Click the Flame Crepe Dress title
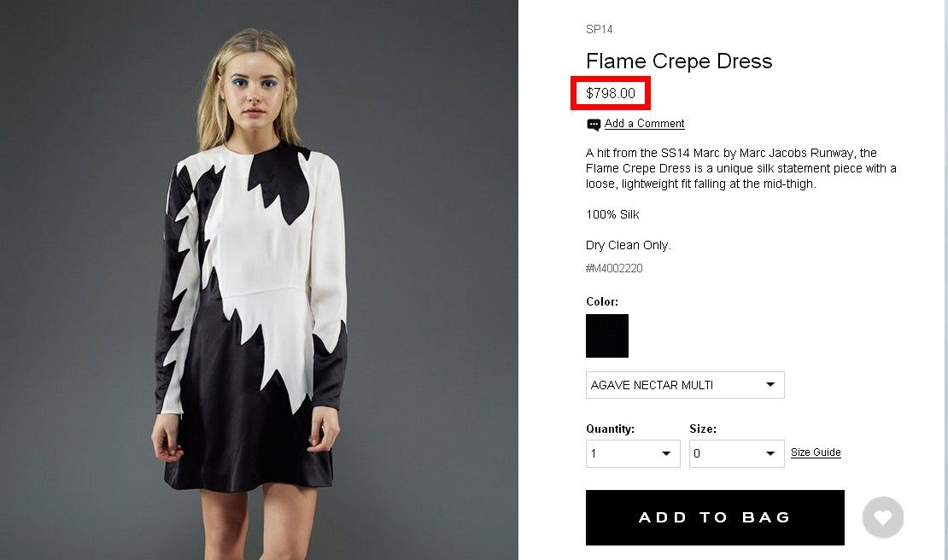948x560 pixels. click(x=679, y=61)
